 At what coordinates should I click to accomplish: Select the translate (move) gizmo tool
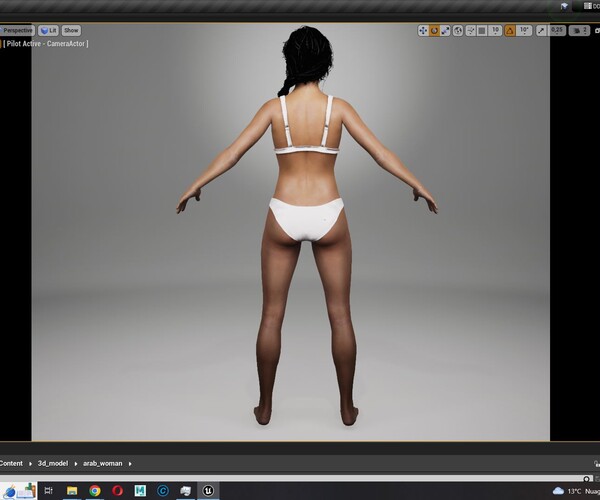[423, 31]
